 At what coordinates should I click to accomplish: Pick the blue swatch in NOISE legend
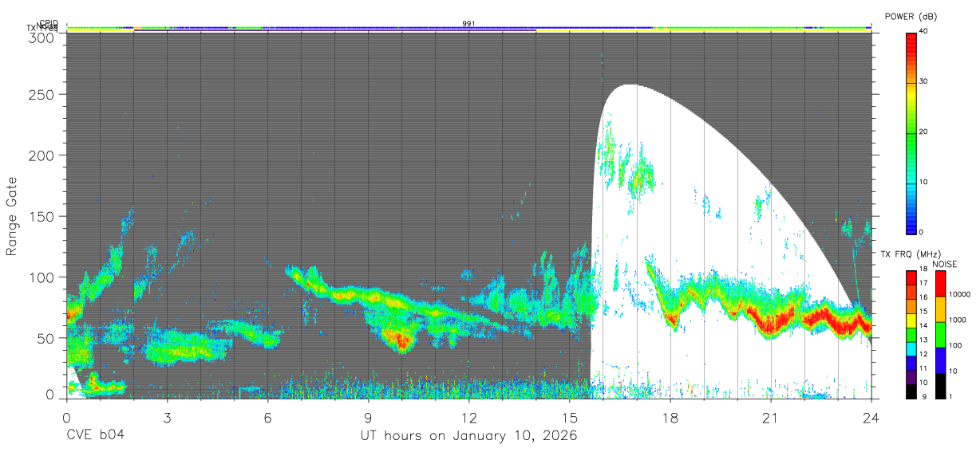(x=941, y=360)
